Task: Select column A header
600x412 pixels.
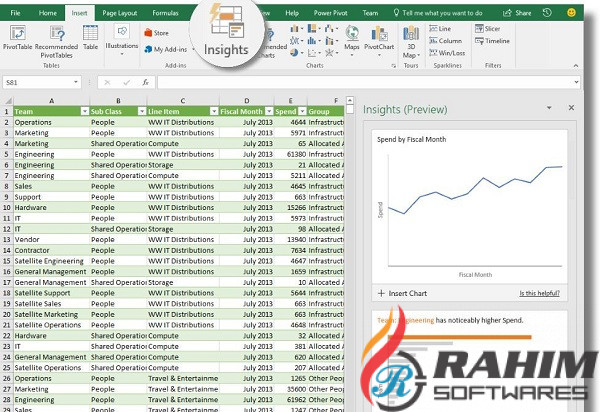Action: 51,101
